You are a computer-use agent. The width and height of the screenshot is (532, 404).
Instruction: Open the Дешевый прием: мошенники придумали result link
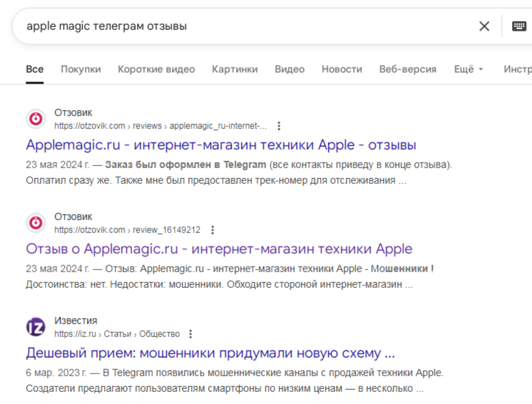(x=210, y=353)
